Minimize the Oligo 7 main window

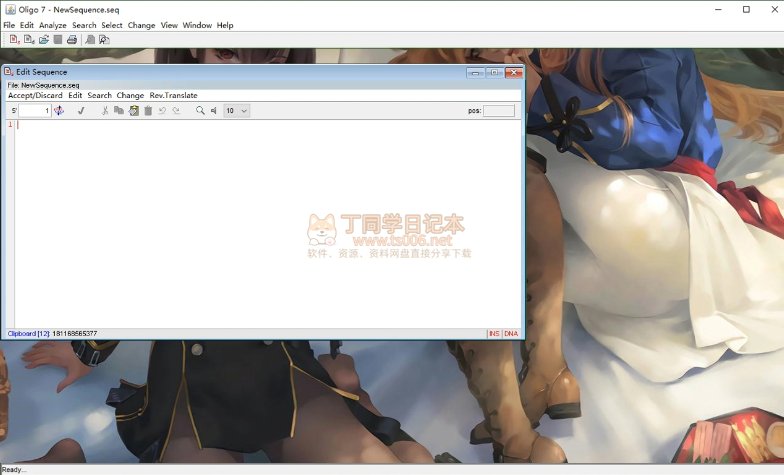(x=718, y=10)
